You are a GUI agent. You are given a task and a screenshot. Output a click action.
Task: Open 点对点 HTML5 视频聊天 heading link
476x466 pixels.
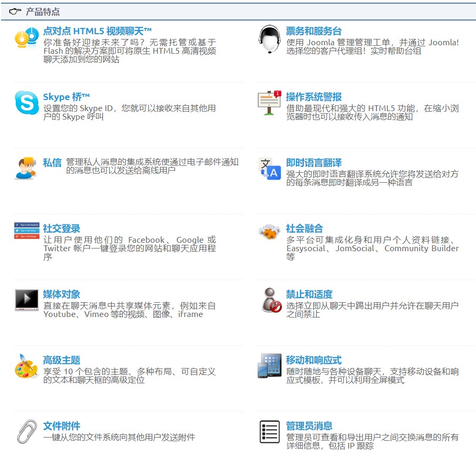97,31
